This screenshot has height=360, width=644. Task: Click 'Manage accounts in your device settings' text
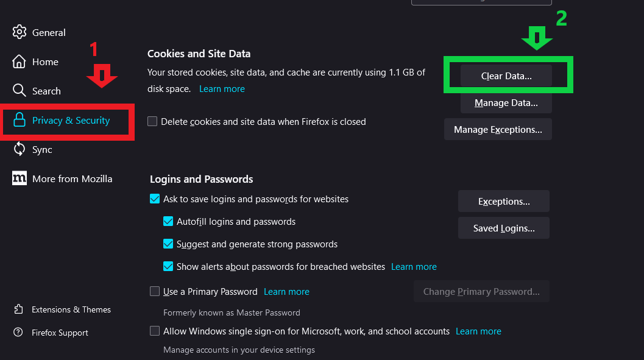239,350
